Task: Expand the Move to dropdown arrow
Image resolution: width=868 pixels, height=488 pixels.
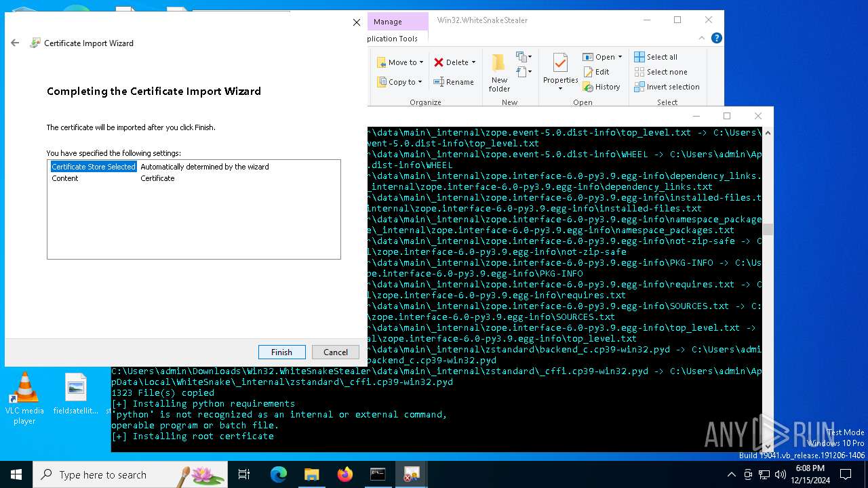Action: (421, 62)
